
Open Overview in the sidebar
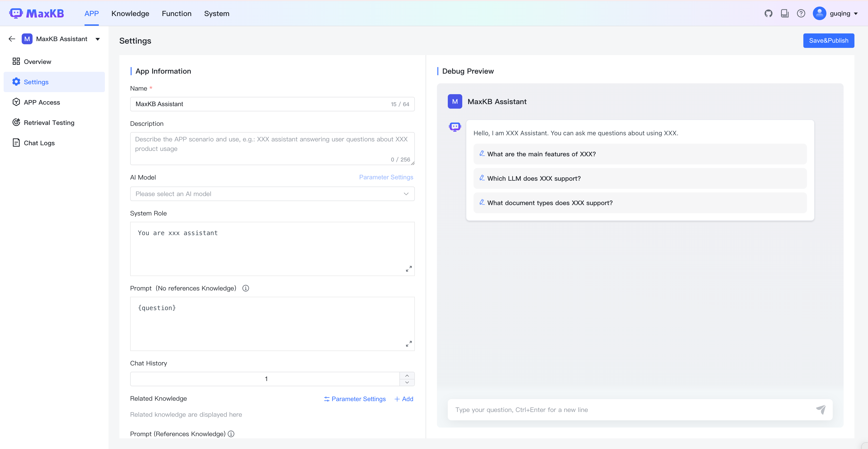point(54,62)
